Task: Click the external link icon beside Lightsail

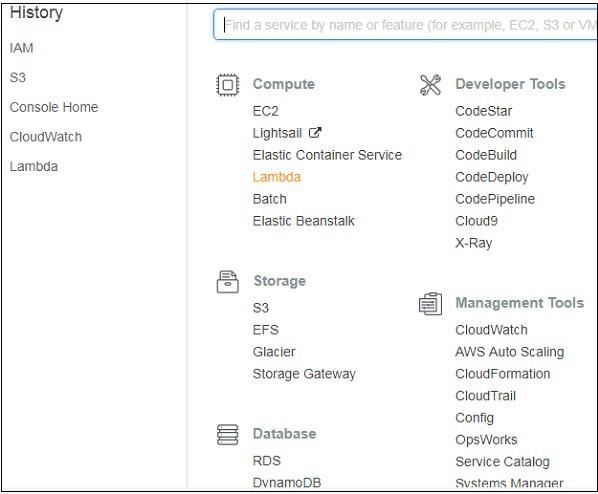Action: pos(315,133)
